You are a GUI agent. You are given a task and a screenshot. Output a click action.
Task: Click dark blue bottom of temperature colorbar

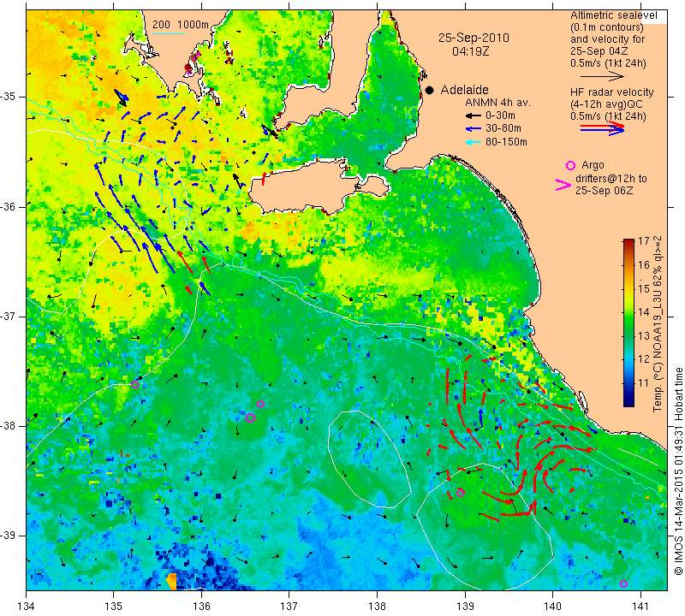(628, 401)
